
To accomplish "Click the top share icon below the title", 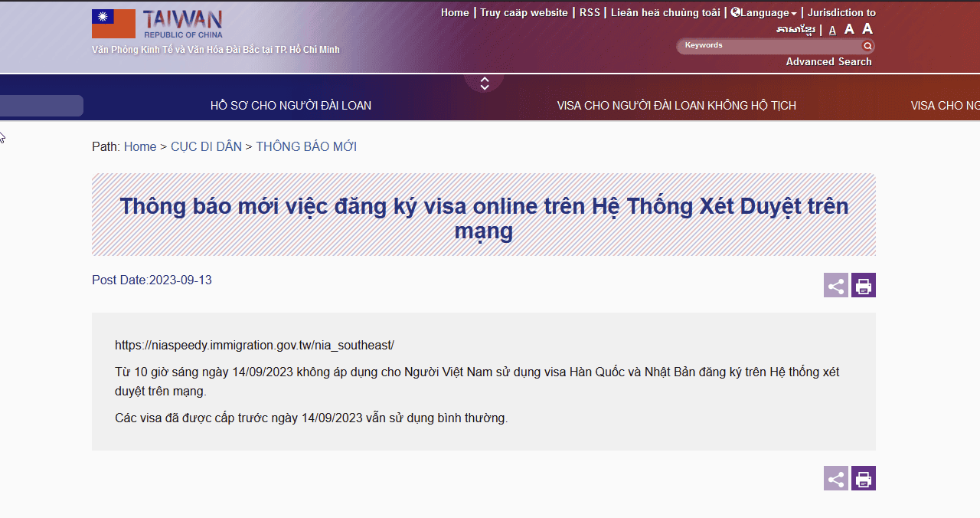I will pos(836,286).
